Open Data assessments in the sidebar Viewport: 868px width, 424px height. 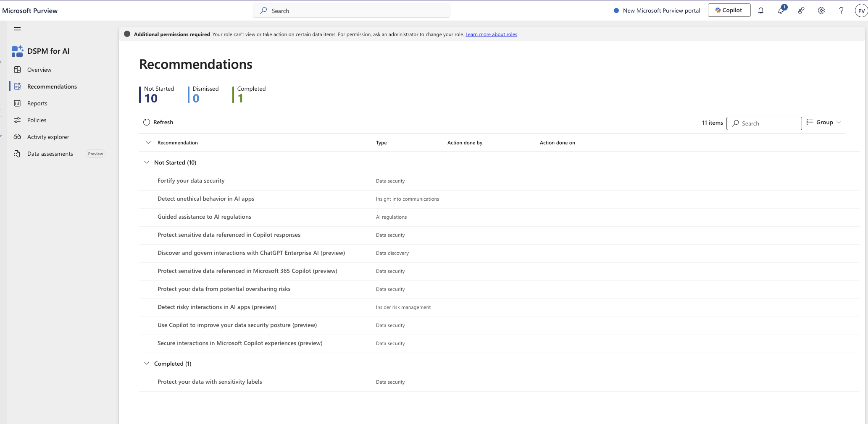(50, 154)
